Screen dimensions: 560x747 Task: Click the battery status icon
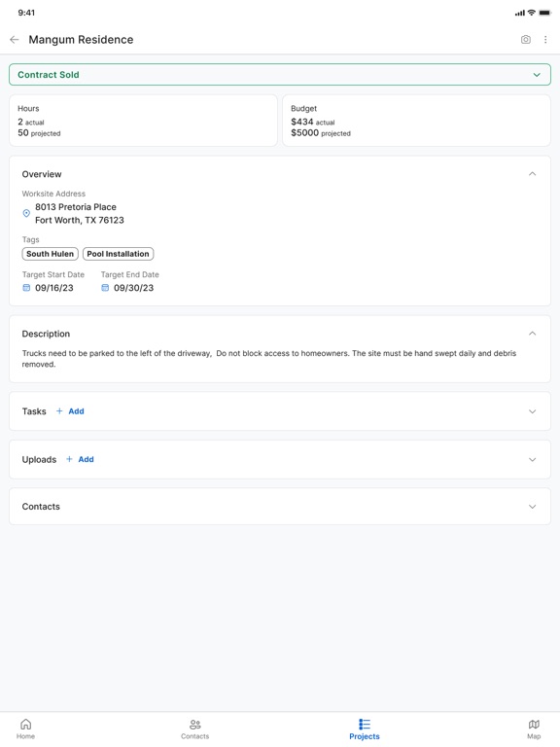[x=544, y=13]
